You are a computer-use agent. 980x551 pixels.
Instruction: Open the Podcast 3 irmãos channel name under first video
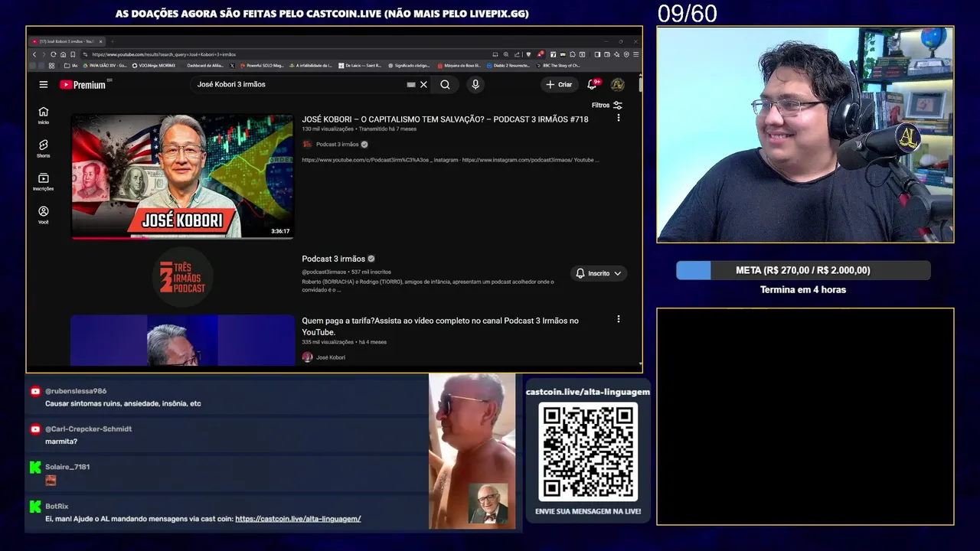(338, 144)
